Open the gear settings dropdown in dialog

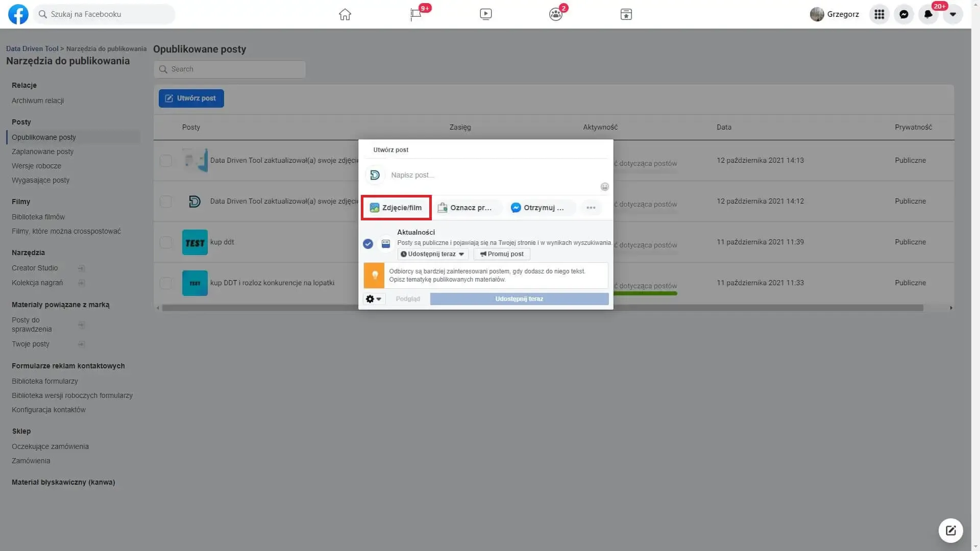click(x=374, y=299)
